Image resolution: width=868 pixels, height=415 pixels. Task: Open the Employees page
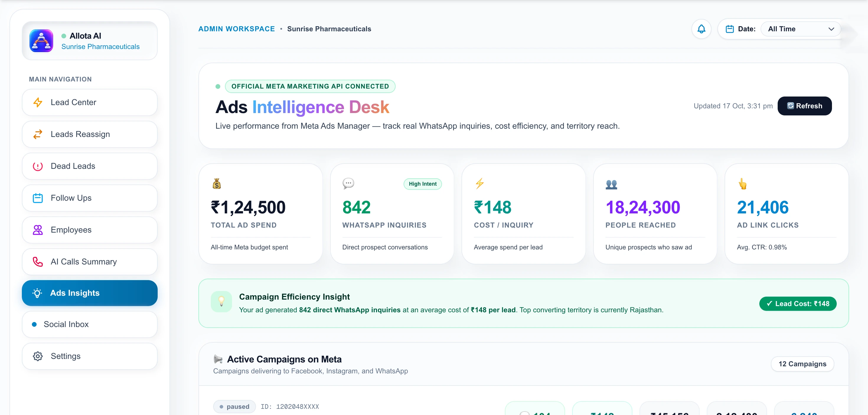[x=90, y=230]
